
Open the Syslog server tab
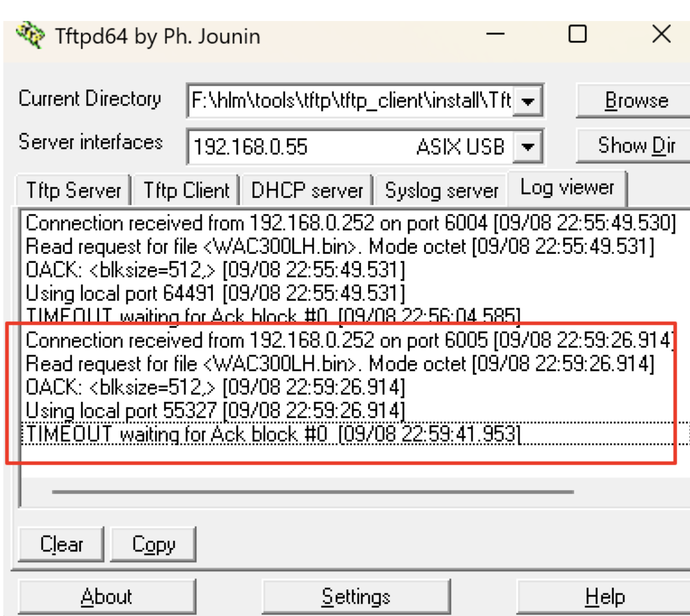(442, 190)
